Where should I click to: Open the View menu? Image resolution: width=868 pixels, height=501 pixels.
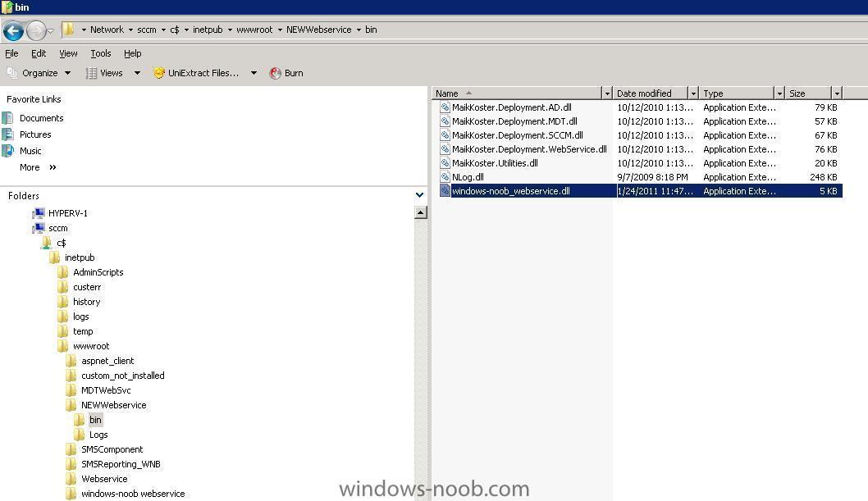tap(68, 53)
